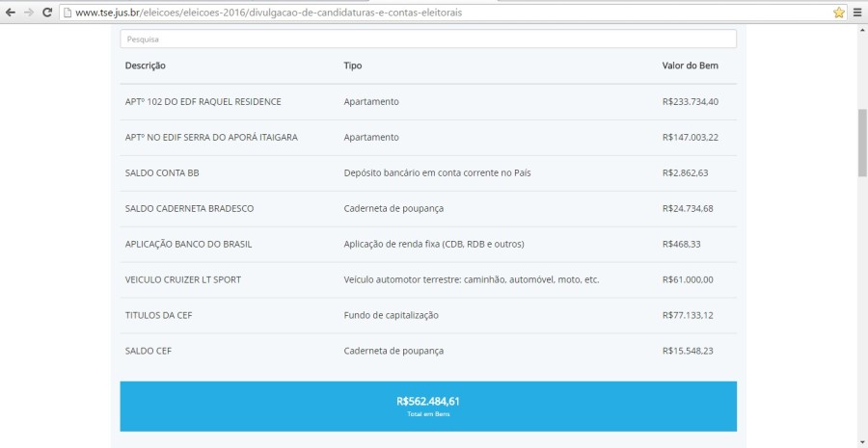Screen dimensions: 868x448
Task: Sort table by Descrição column header
Action: tap(146, 66)
